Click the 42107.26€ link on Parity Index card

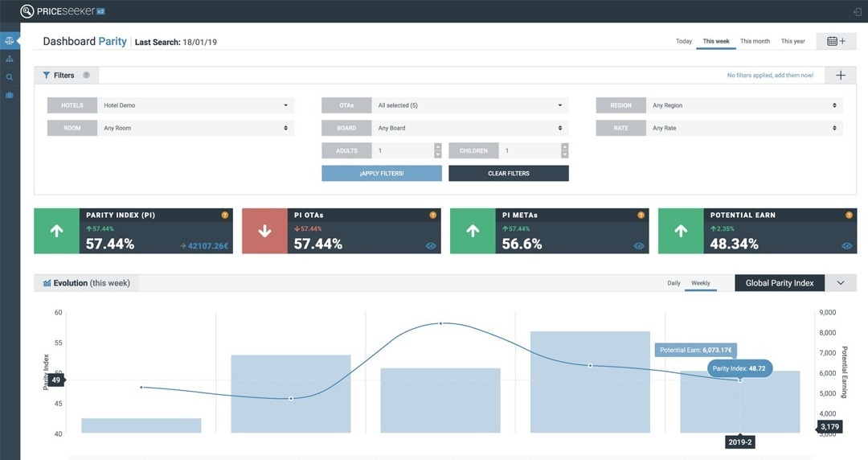pyautogui.click(x=204, y=246)
